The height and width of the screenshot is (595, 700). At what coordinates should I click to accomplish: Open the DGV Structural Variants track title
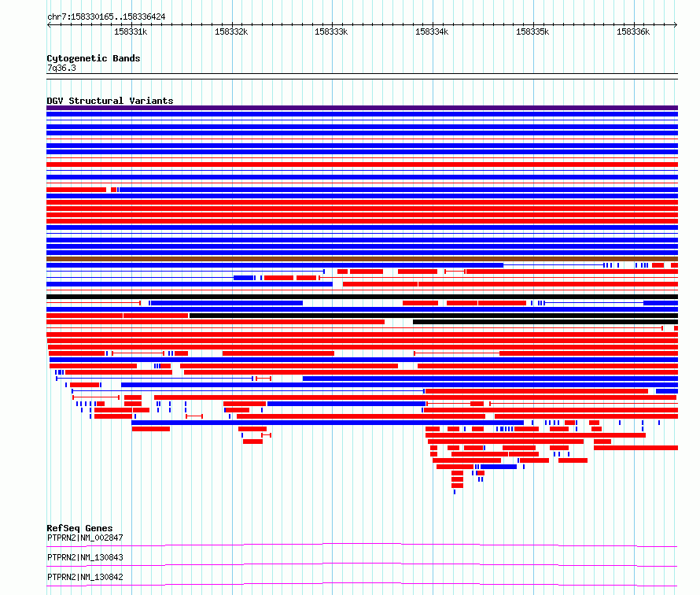[110, 101]
